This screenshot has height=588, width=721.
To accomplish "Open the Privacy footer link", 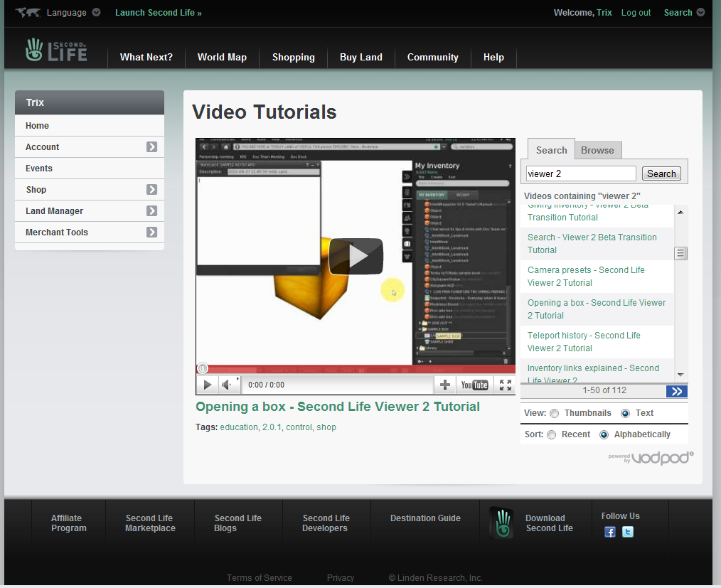I will point(341,578).
